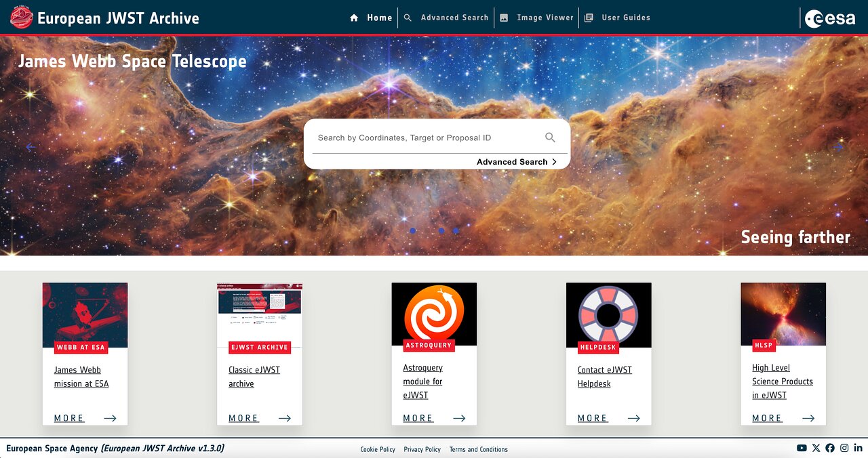Go to next carousel slide arrow
The image size is (868, 458).
tap(838, 146)
